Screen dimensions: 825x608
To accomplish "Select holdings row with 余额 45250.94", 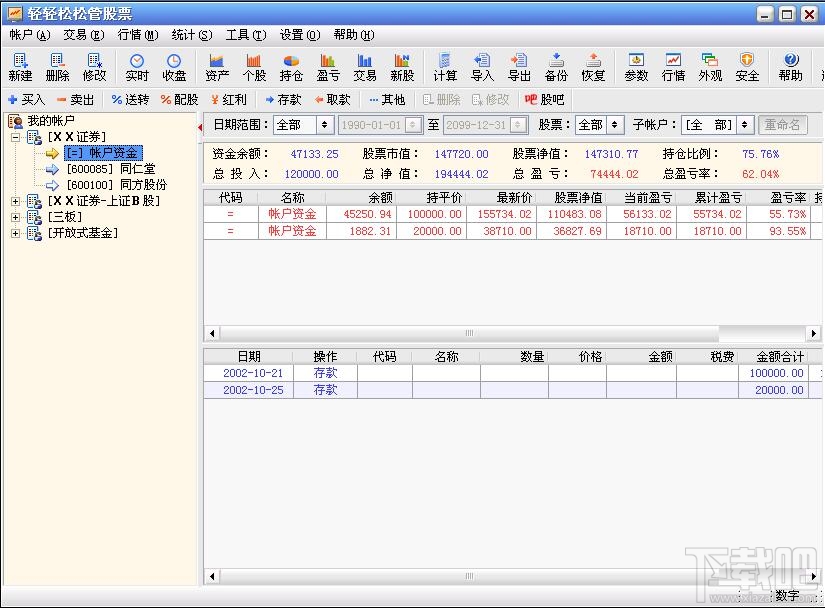I will coord(512,214).
